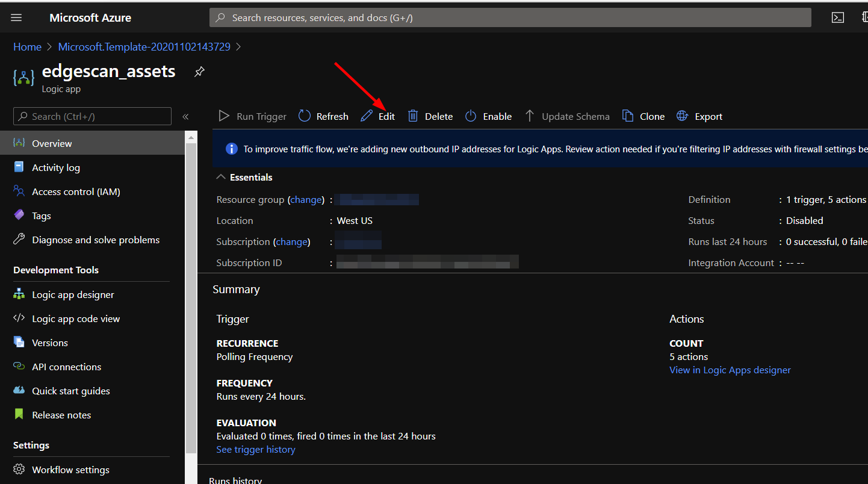Go to Home breadcrumb

[28, 46]
